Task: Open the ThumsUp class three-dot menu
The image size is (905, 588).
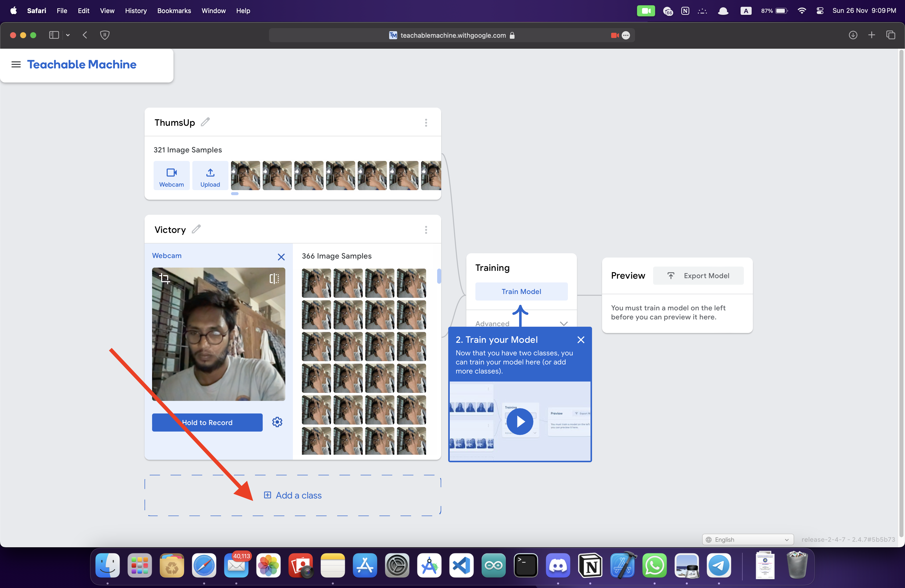Action: (426, 122)
